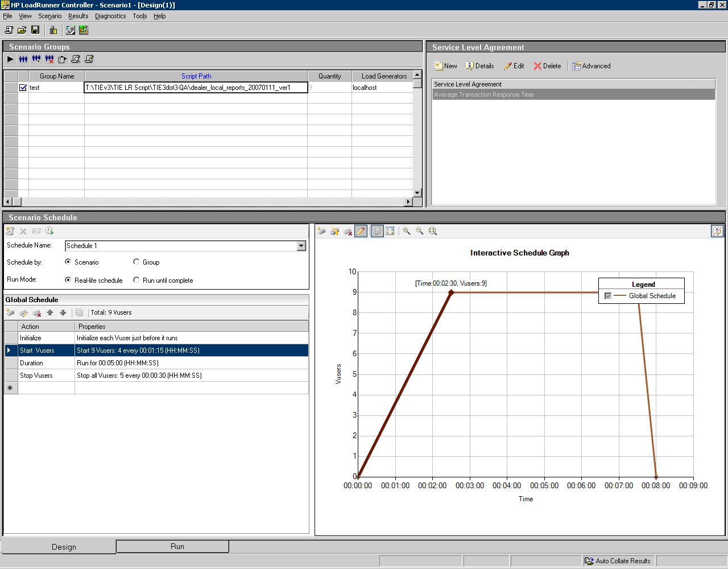Screen dimensions: 728x569
Task: Click the zoom reset icon on graph toolbar
Action: [x=433, y=231]
